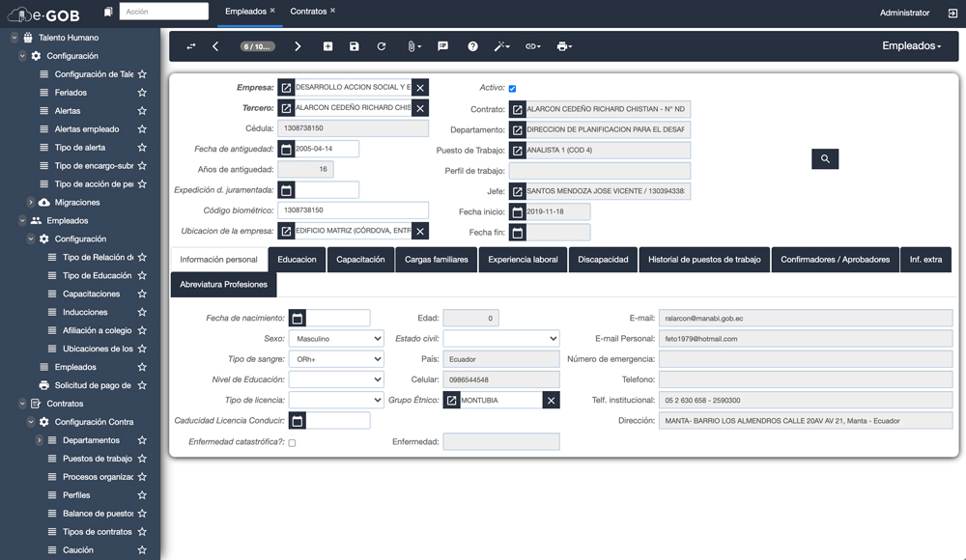This screenshot has height=560, width=966.
Task: Open the Tipo de sangre dropdown
Action: pos(336,359)
